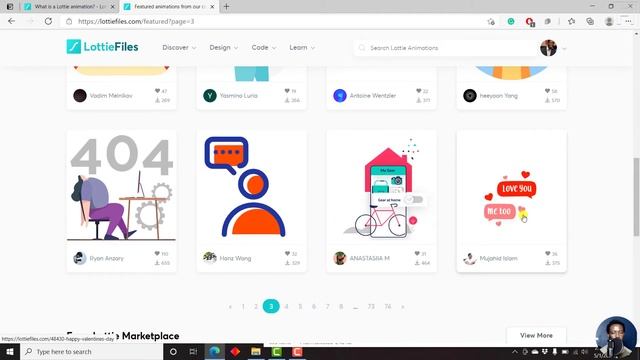
Task: Open browser settings three-dots menu
Action: click(629, 22)
